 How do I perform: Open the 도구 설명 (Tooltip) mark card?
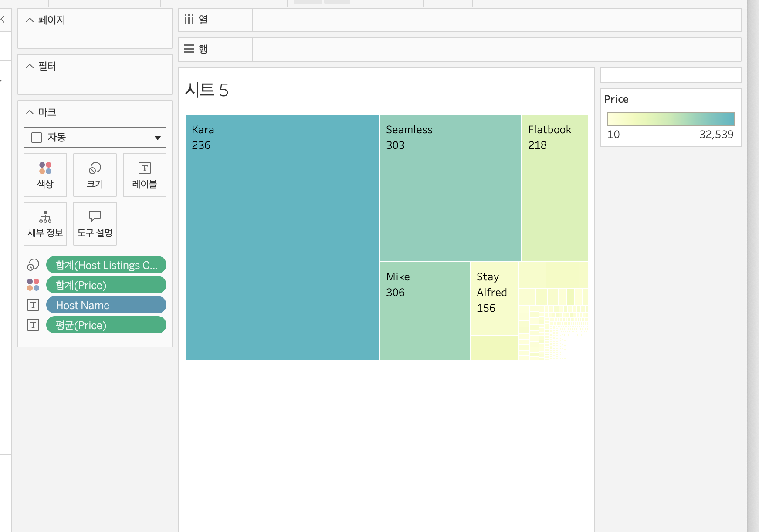95,224
